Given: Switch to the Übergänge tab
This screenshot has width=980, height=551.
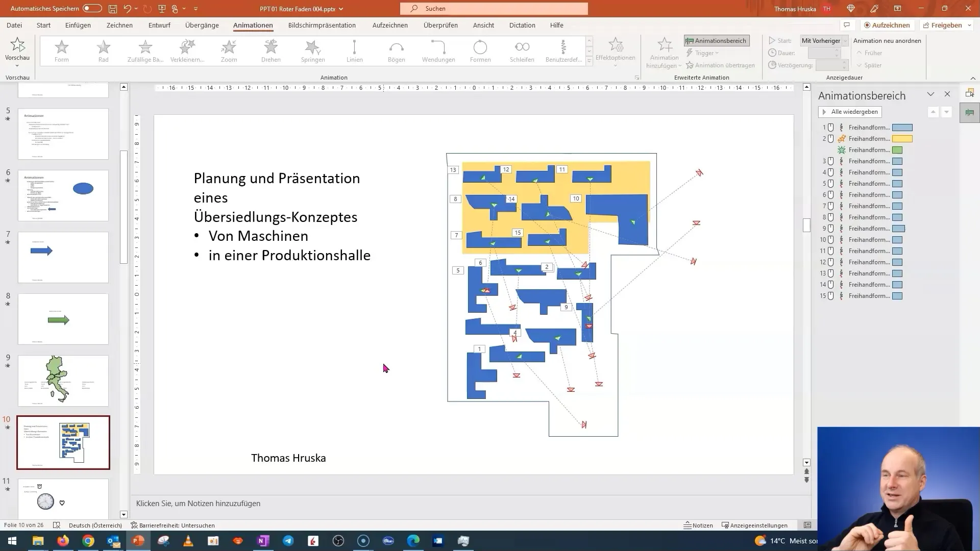Looking at the screenshot, I should [202, 25].
